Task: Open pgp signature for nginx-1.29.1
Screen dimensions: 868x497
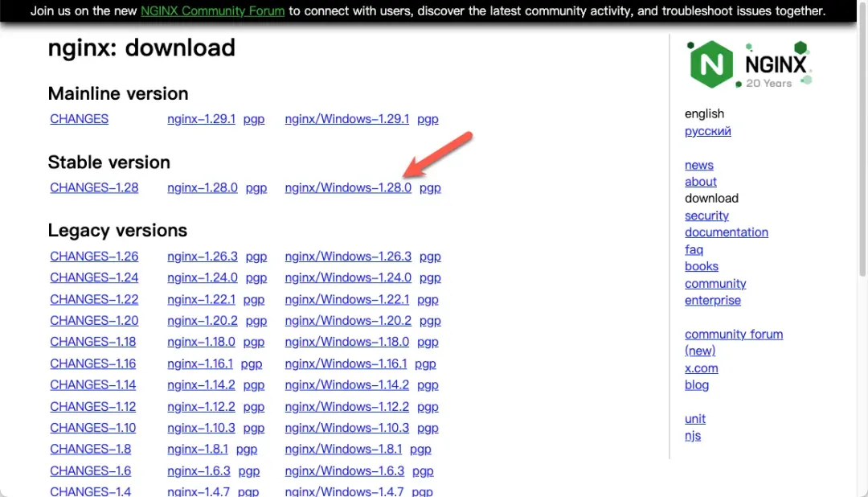Action: [x=253, y=119]
